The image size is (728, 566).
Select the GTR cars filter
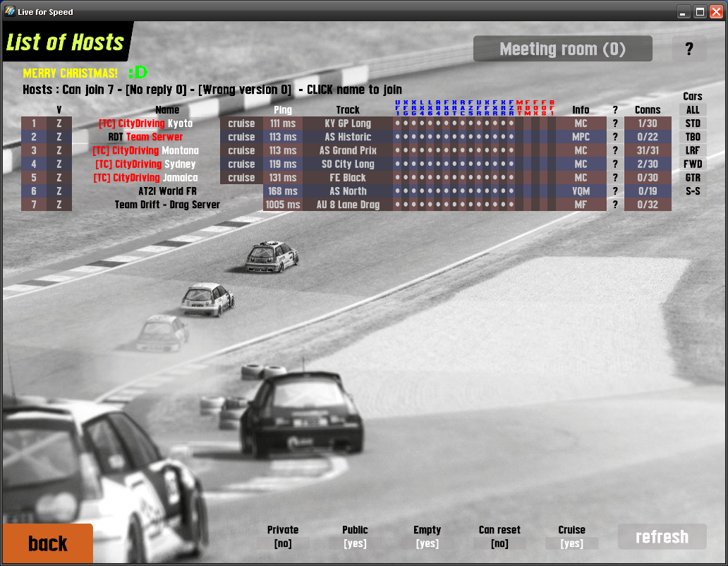point(693,177)
